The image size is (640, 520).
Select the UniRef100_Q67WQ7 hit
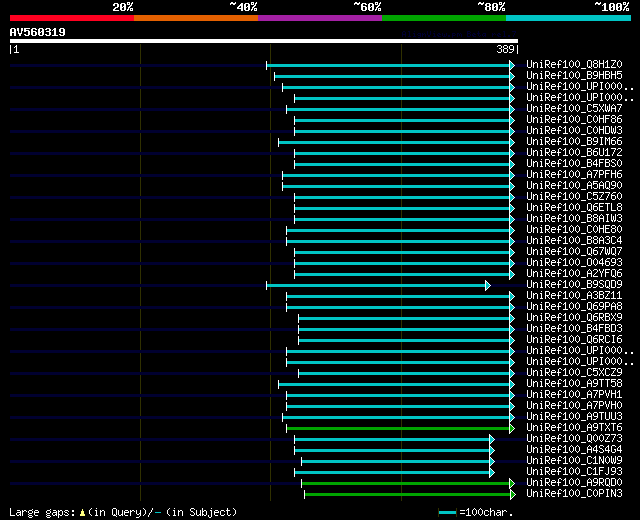coord(574,252)
